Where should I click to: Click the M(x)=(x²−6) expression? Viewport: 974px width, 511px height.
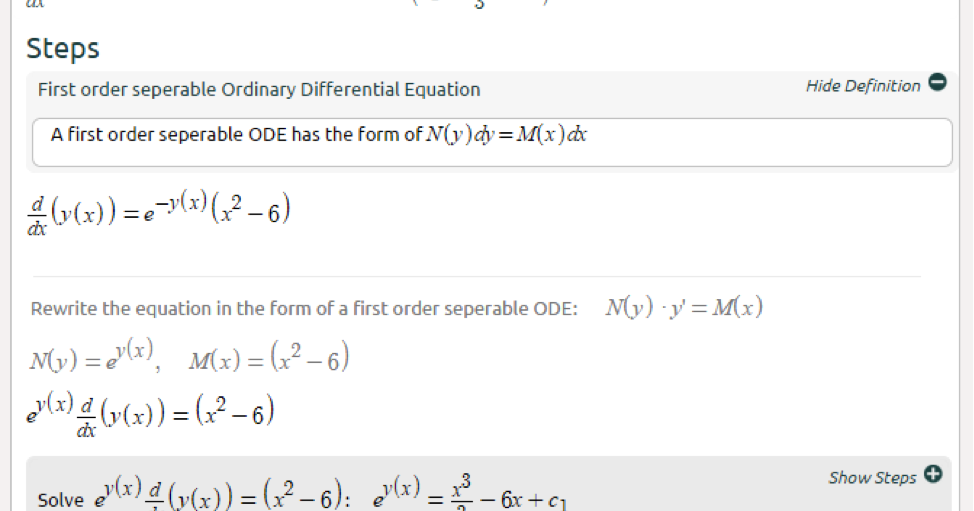pos(269,358)
